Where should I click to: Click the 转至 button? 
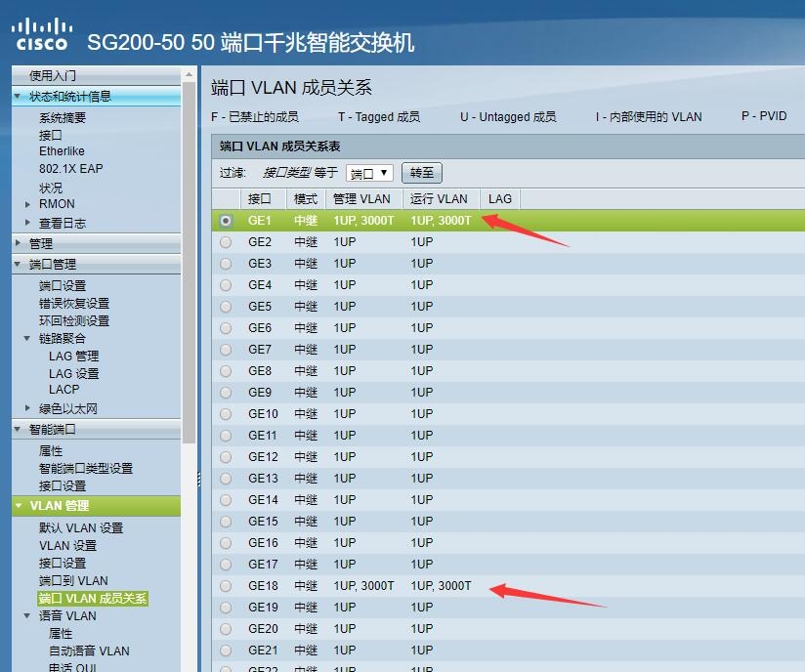pyautogui.click(x=421, y=173)
